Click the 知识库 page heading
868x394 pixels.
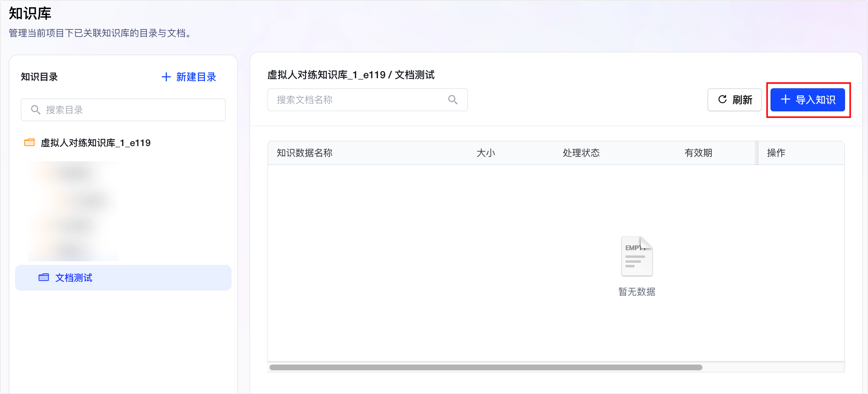[30, 14]
